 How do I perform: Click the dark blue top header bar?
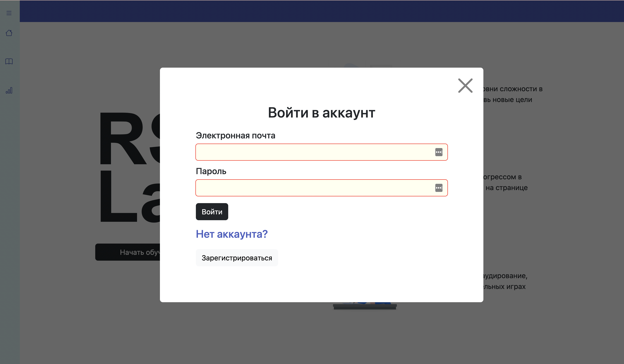click(x=322, y=11)
